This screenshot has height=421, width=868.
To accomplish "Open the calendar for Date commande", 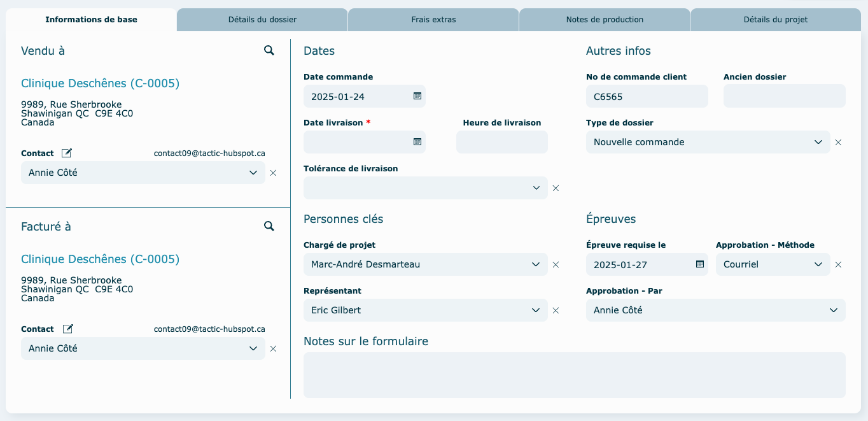I will point(417,96).
